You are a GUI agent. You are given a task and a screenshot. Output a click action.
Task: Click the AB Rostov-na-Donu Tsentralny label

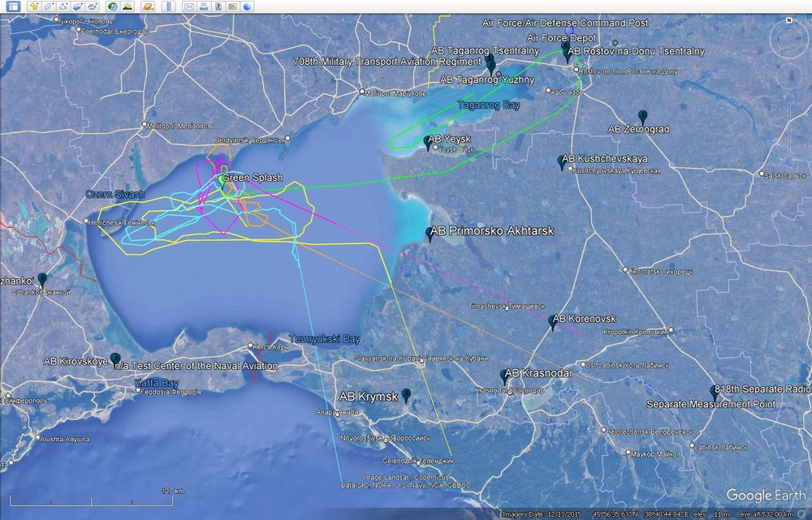636,51
